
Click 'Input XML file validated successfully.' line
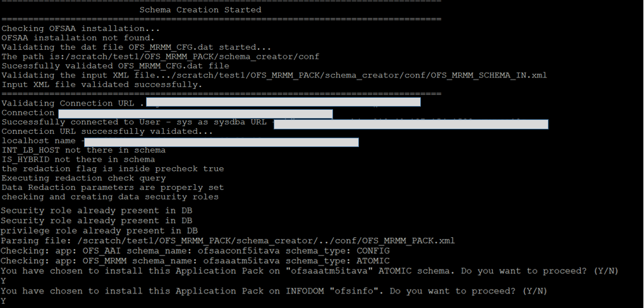[102, 85]
